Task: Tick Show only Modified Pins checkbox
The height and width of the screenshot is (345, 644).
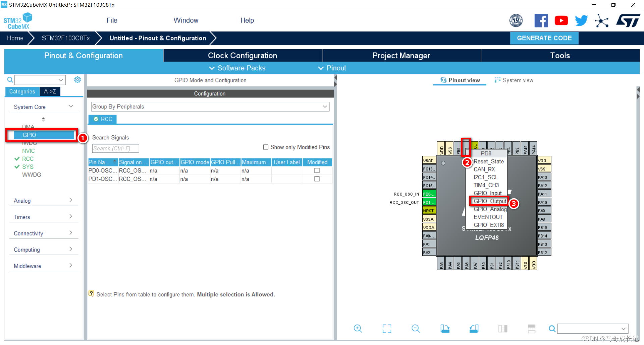Action: [x=266, y=147]
